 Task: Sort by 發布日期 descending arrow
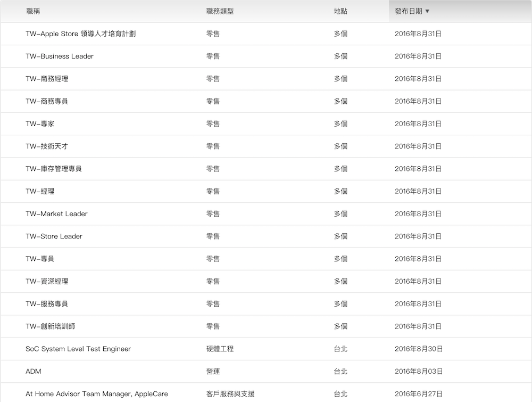pos(427,11)
